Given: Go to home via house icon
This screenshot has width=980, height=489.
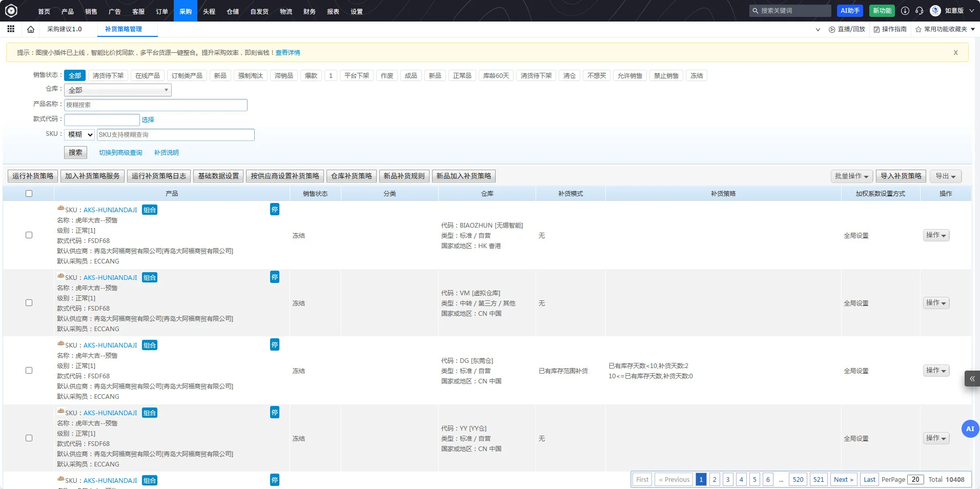Looking at the screenshot, I should pos(31,29).
